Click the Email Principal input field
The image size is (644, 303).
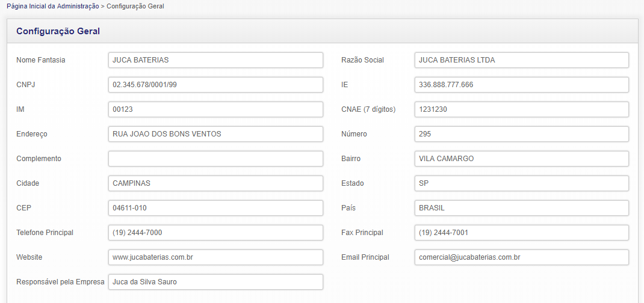[x=521, y=257]
